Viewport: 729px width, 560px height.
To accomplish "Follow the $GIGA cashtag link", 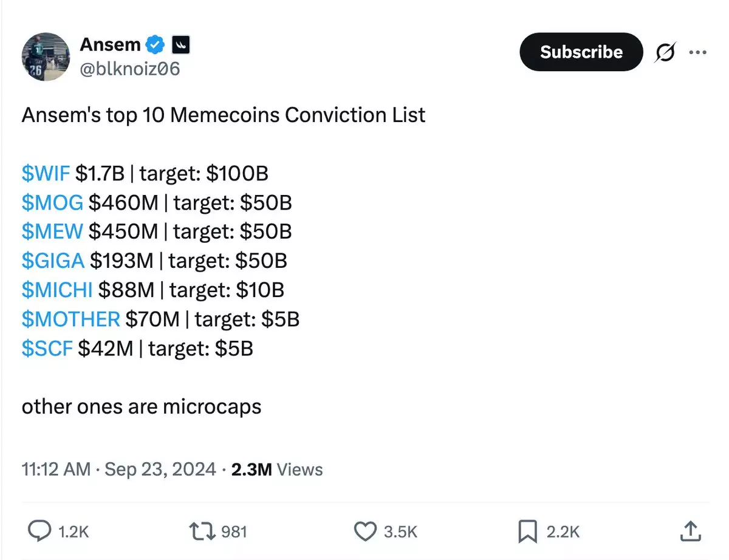I will coord(53,261).
